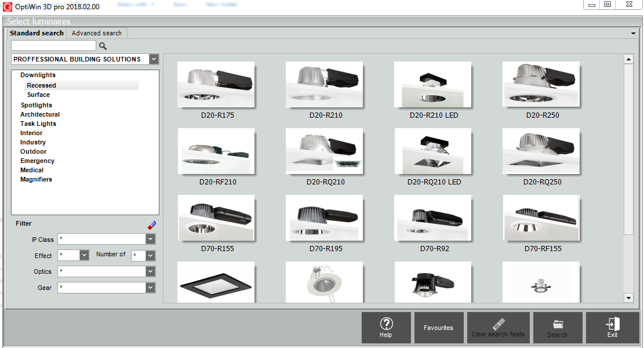
Task: Select the Architectural category
Action: 40,114
